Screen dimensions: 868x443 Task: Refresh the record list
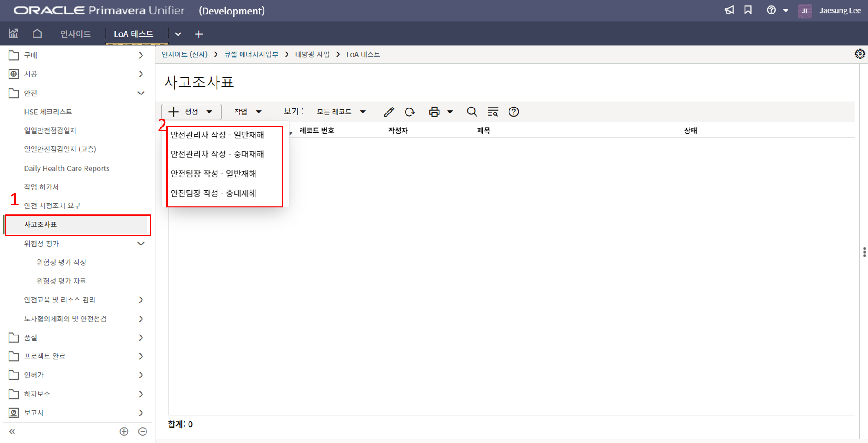[x=410, y=112]
